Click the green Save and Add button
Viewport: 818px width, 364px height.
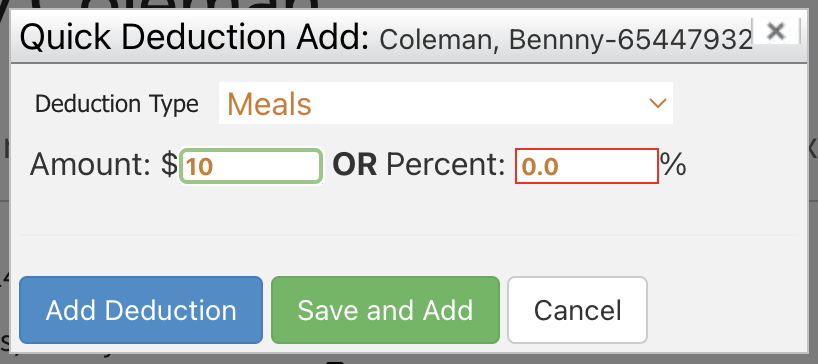tap(385, 310)
